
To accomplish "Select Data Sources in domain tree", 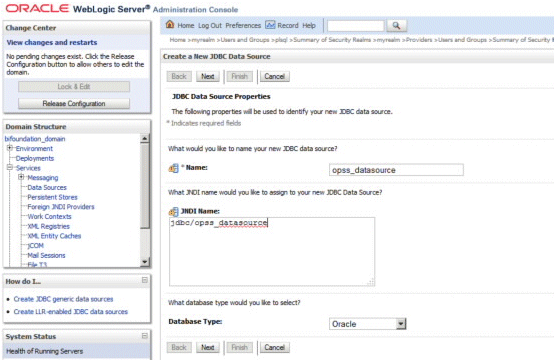I will click(47, 187).
